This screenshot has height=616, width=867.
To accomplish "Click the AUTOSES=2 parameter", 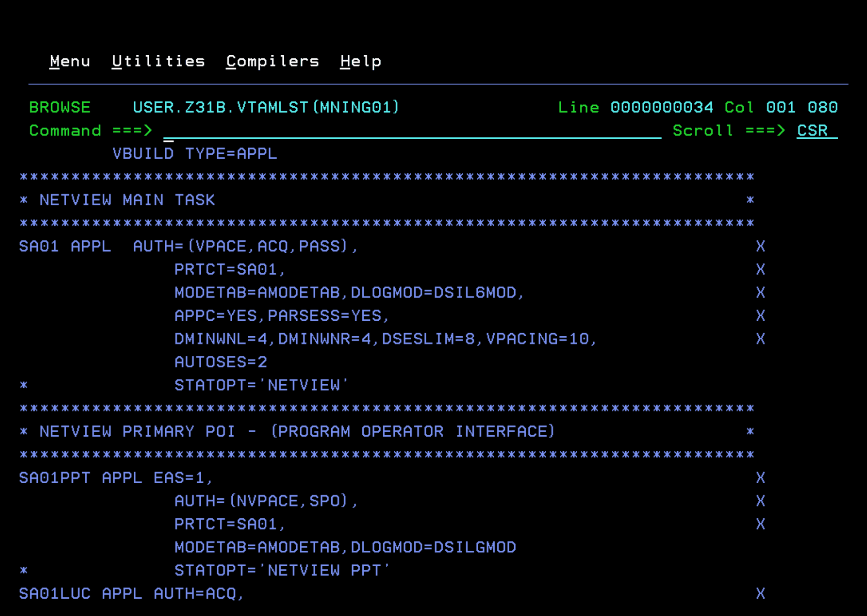I will click(x=220, y=362).
